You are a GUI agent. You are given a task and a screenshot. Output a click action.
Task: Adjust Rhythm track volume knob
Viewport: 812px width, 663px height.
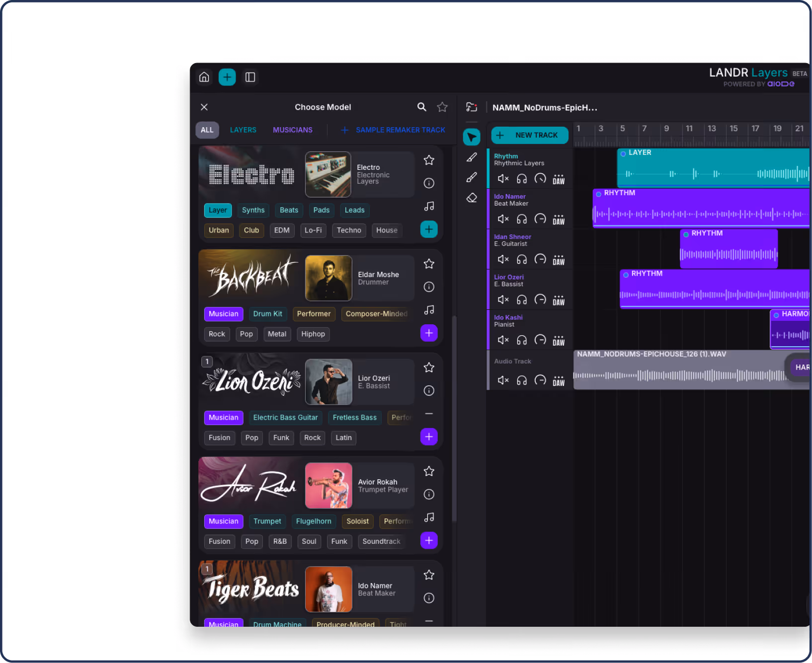pos(540,178)
